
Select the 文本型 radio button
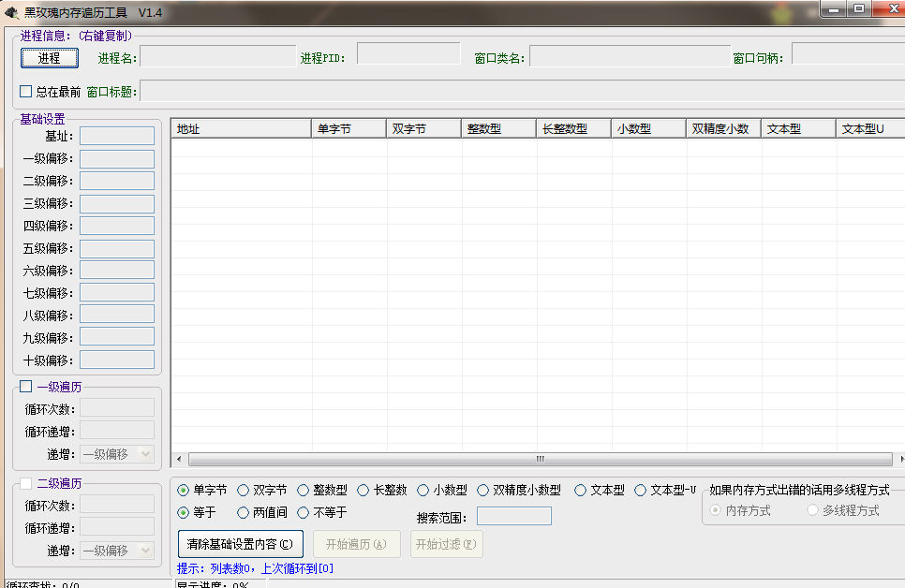click(x=580, y=491)
